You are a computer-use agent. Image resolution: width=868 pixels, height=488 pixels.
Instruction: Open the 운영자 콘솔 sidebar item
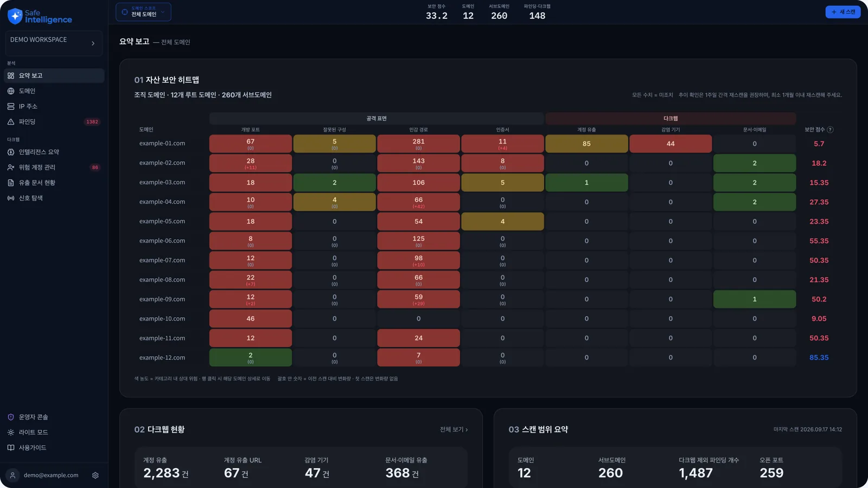coord(54,417)
